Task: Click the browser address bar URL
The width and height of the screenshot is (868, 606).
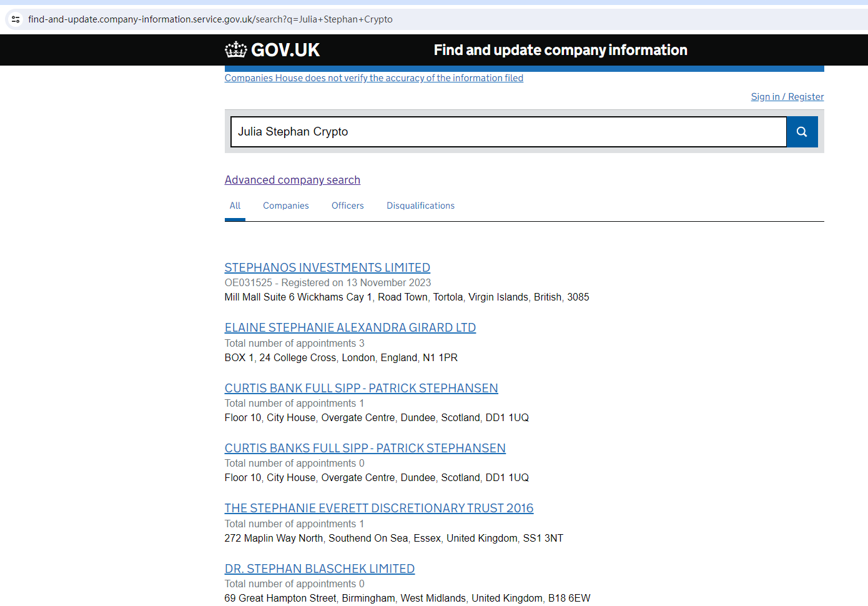Action: tap(210, 19)
